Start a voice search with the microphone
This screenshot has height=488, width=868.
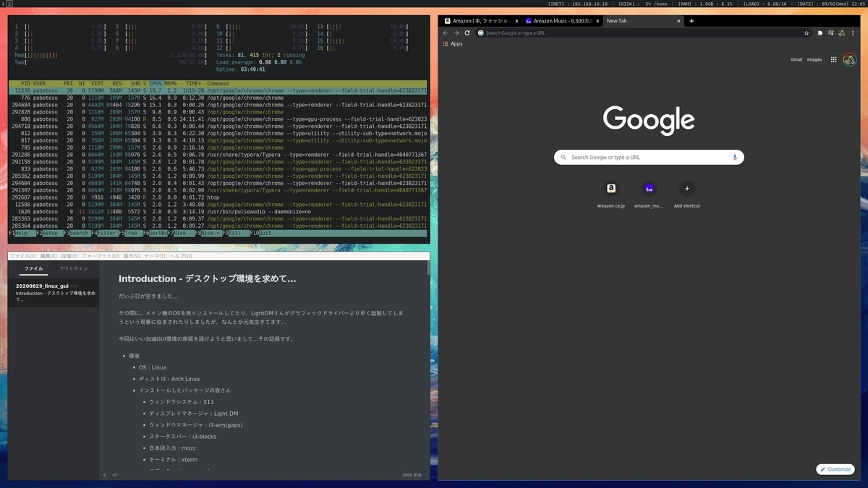tap(735, 157)
